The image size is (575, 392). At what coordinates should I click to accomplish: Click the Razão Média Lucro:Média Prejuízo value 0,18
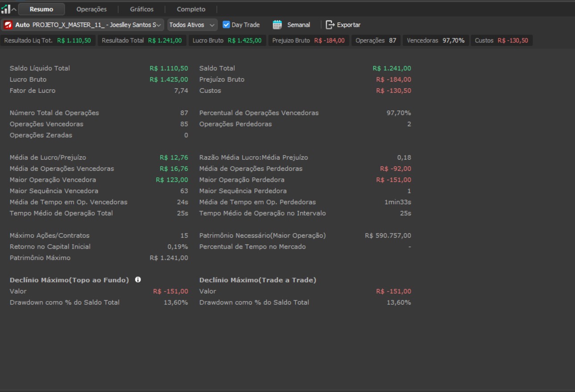click(x=404, y=157)
